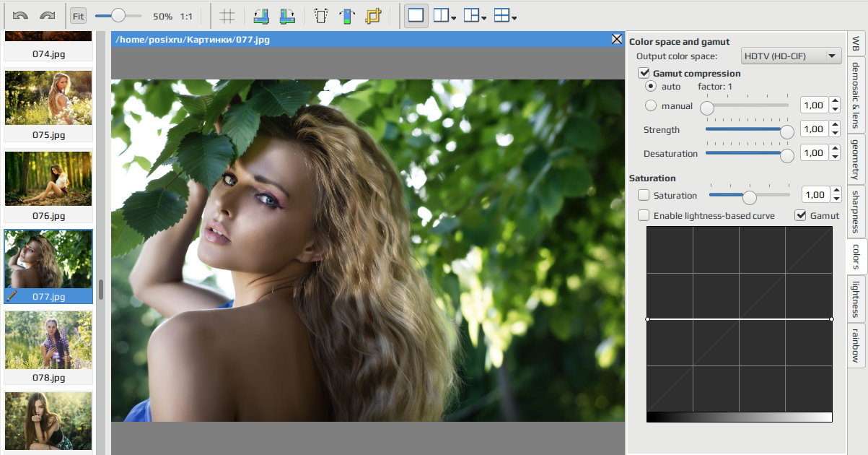Click the Fit zoom button

tap(78, 16)
